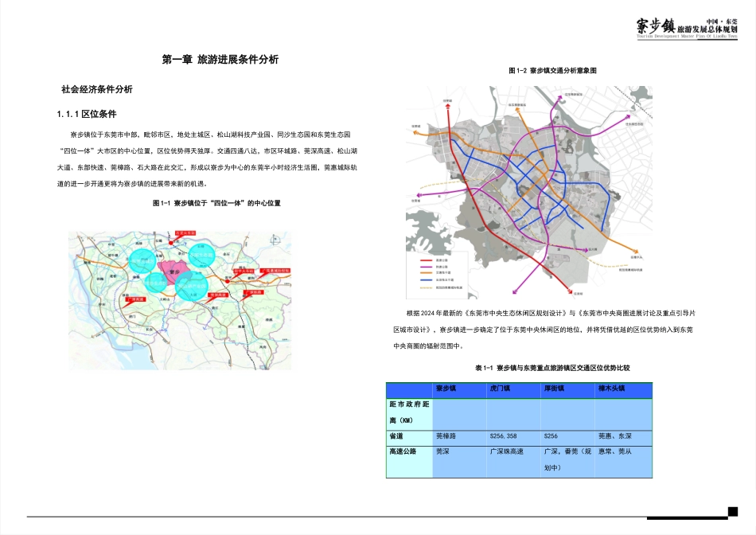Select the caption 图1-1 寮步镇位于"四位一体"的中心位置
The image size is (756, 535).
pyautogui.click(x=216, y=203)
